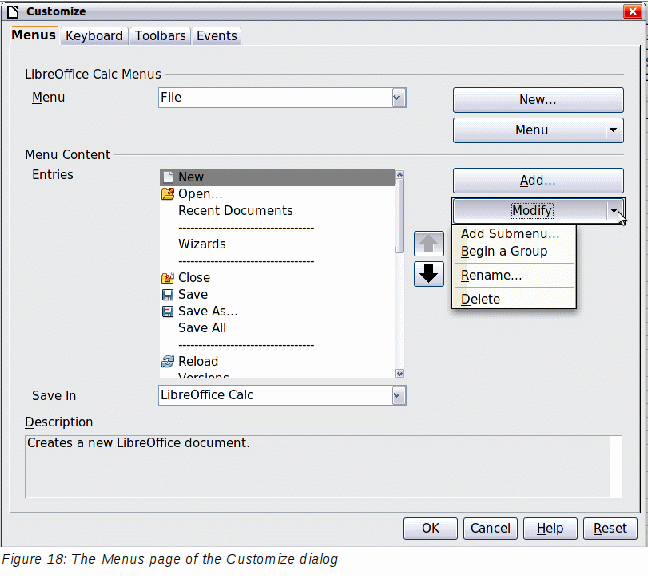
Task: Select separator line below Wizards
Action: tap(246, 261)
